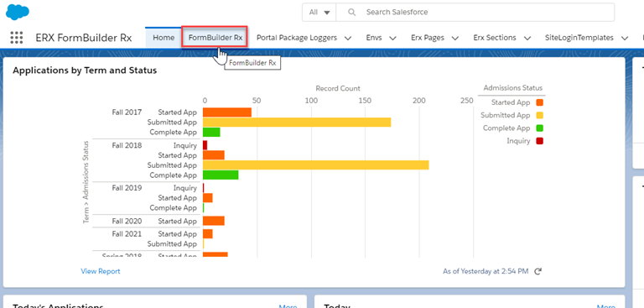Click the Fall 2017 Submitted App bar
Viewport: 644px width, 308px height.
point(297,123)
